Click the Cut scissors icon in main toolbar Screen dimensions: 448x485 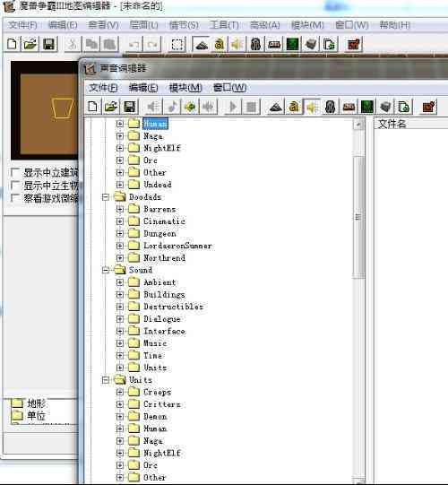pos(72,44)
